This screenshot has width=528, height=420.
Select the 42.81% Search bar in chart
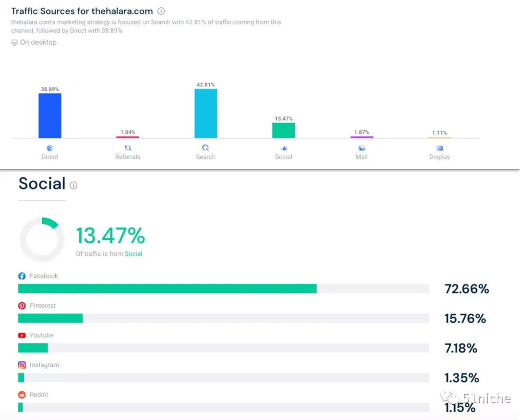click(206, 113)
